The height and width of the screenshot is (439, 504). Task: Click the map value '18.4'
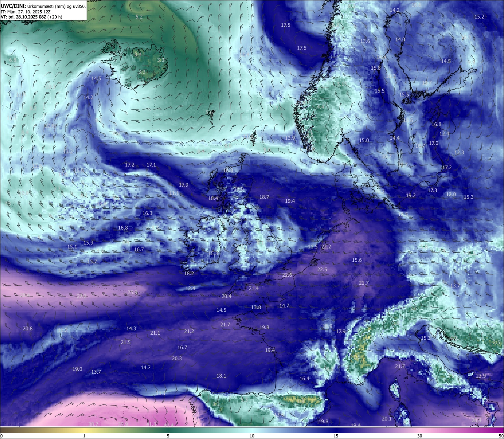pos(213,198)
